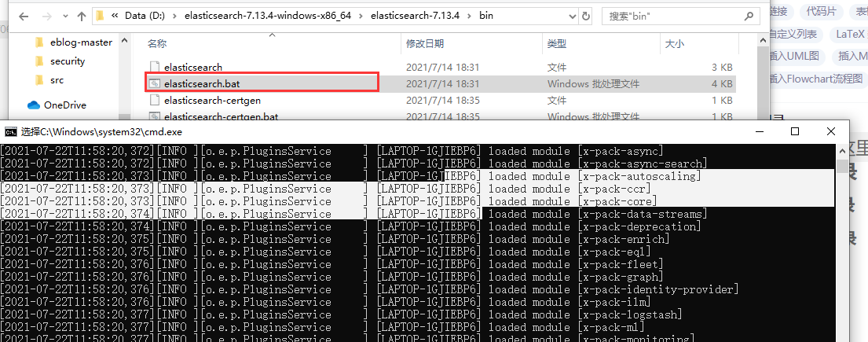
Task: Sort by 大小 column header
Action: click(673, 44)
